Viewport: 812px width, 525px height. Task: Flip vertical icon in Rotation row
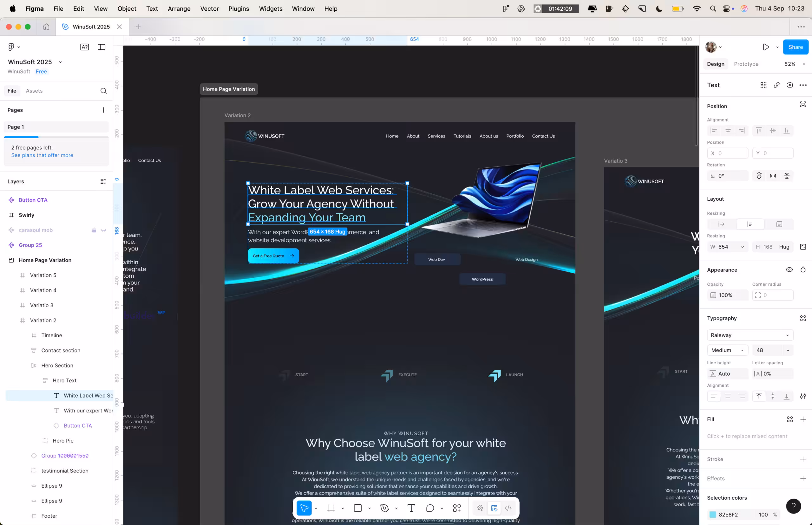(787, 176)
